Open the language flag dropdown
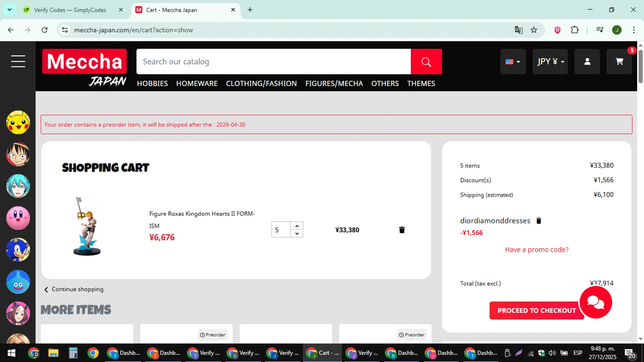The width and height of the screenshot is (644, 362). pos(513,61)
